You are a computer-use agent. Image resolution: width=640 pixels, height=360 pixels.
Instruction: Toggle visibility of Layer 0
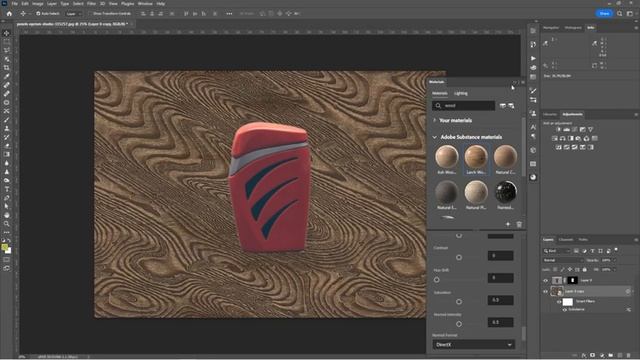[546, 280]
